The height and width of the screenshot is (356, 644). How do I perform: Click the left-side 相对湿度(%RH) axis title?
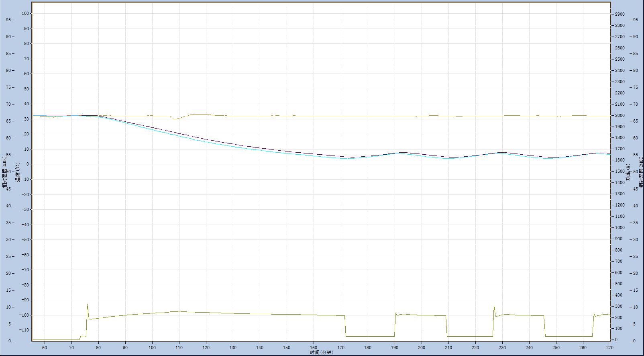point(5,172)
